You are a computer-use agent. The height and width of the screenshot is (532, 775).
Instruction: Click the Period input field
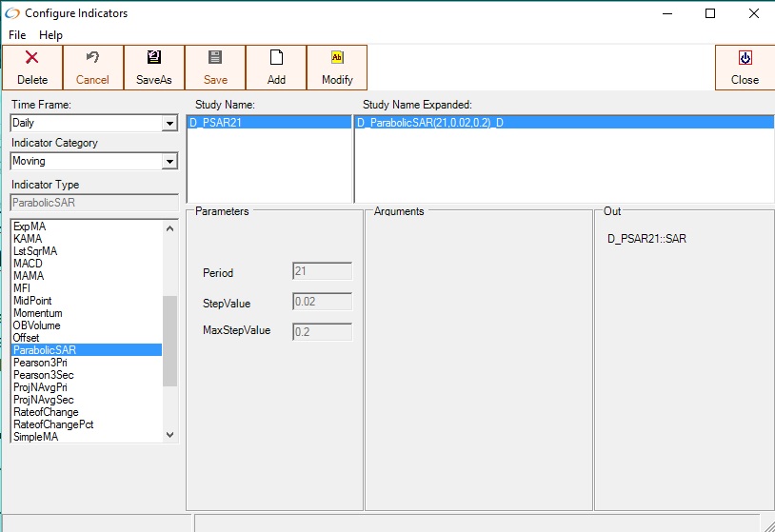pos(321,272)
